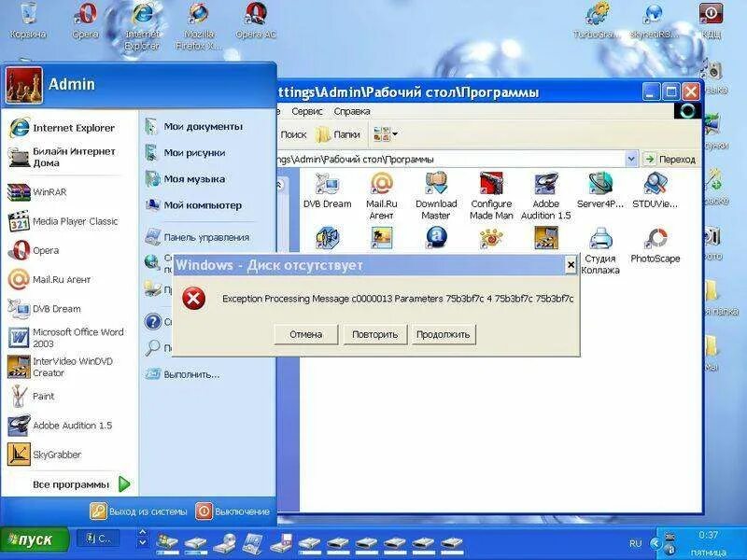Click the пуск Start button
This screenshot has width=747, height=560.
pos(35,540)
